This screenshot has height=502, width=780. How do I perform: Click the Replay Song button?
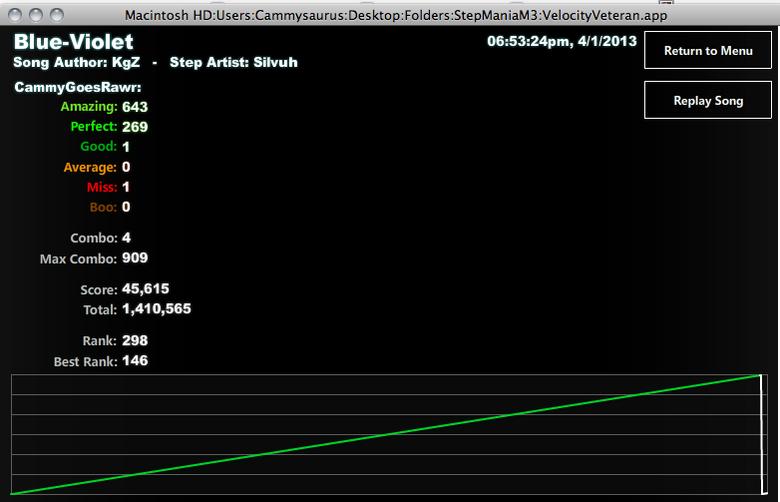707,100
